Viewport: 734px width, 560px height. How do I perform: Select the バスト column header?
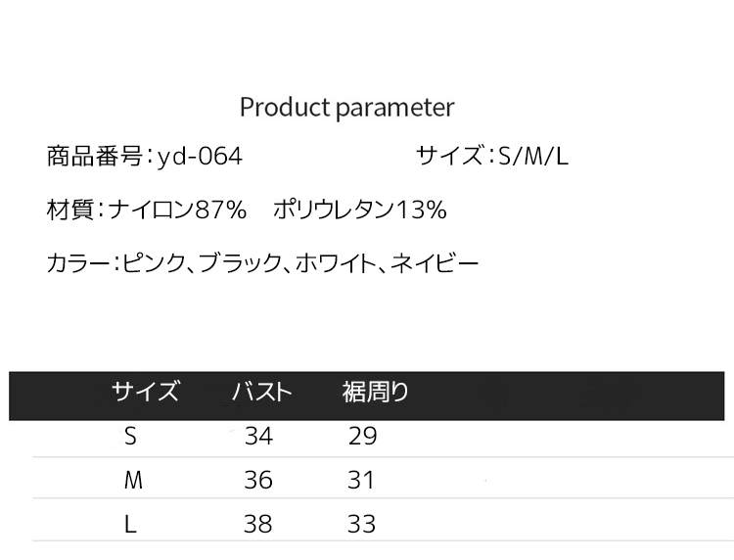(x=261, y=393)
